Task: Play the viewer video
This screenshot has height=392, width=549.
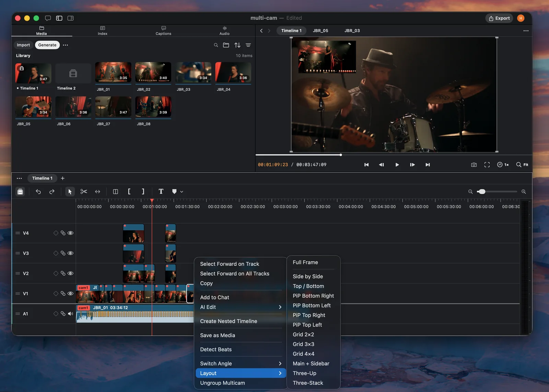Action: click(x=397, y=165)
